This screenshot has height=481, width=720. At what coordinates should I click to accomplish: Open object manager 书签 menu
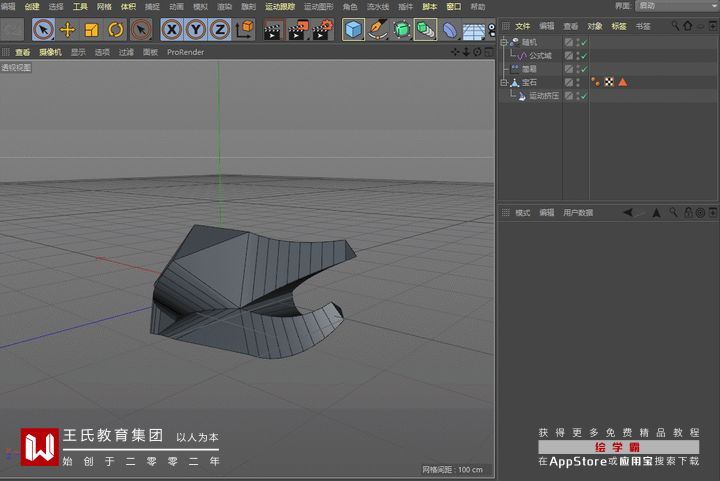point(643,26)
